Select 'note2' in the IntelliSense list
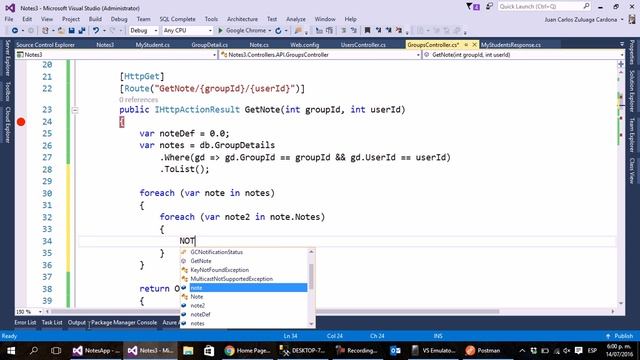This screenshot has height=360, width=640. pos(198,305)
